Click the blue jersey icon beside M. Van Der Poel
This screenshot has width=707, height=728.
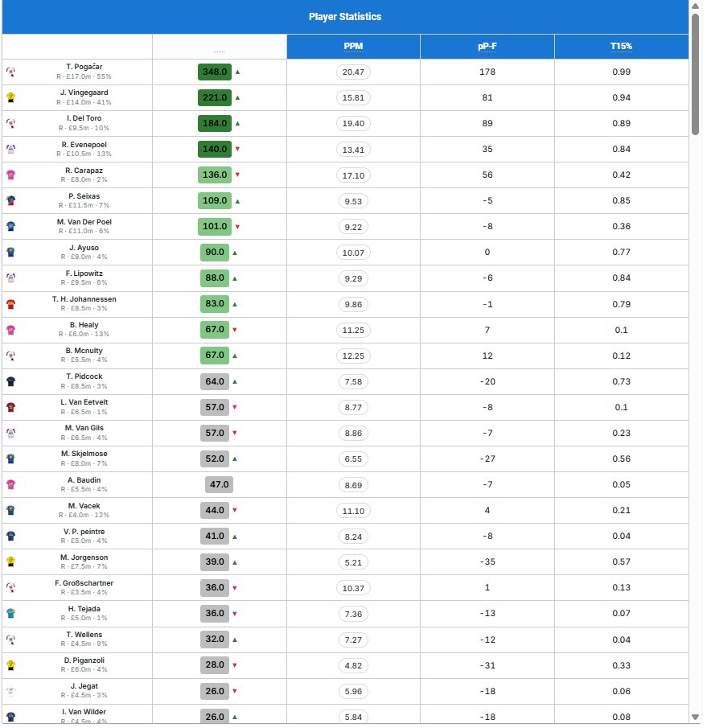coord(10,227)
